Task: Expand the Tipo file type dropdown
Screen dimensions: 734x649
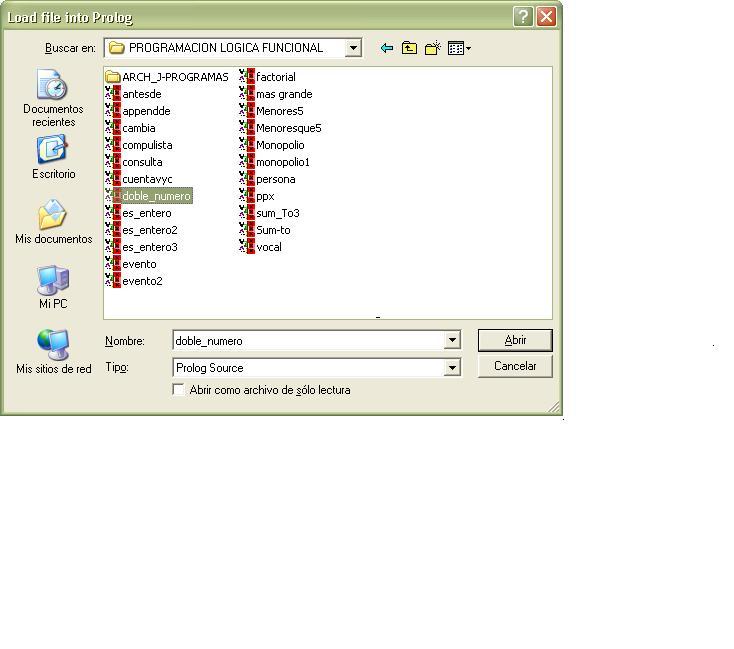Action: tap(452, 367)
